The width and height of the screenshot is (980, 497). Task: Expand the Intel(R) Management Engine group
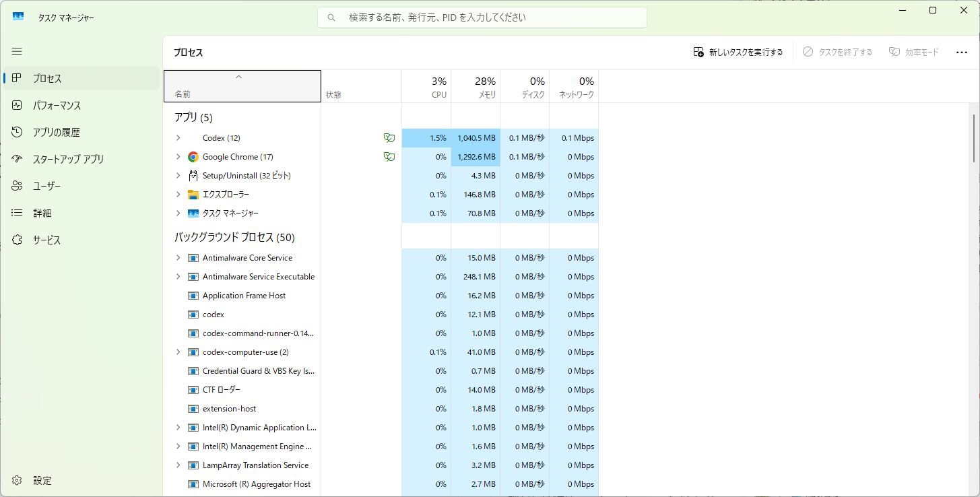click(x=178, y=446)
